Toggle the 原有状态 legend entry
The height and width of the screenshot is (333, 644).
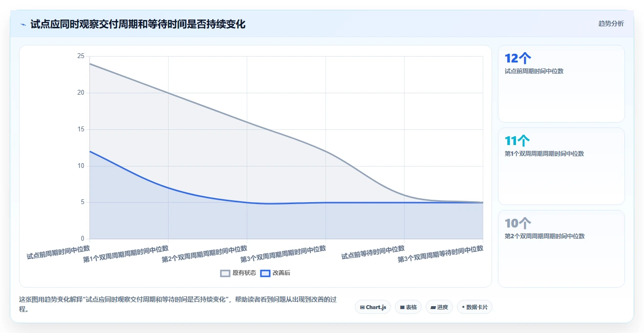[238, 273]
